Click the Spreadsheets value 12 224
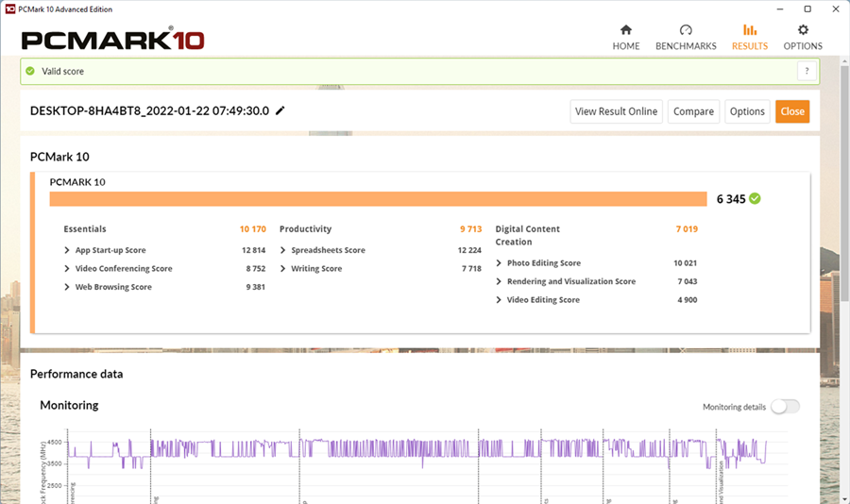Screen dimensions: 850x504 [x=469, y=250]
